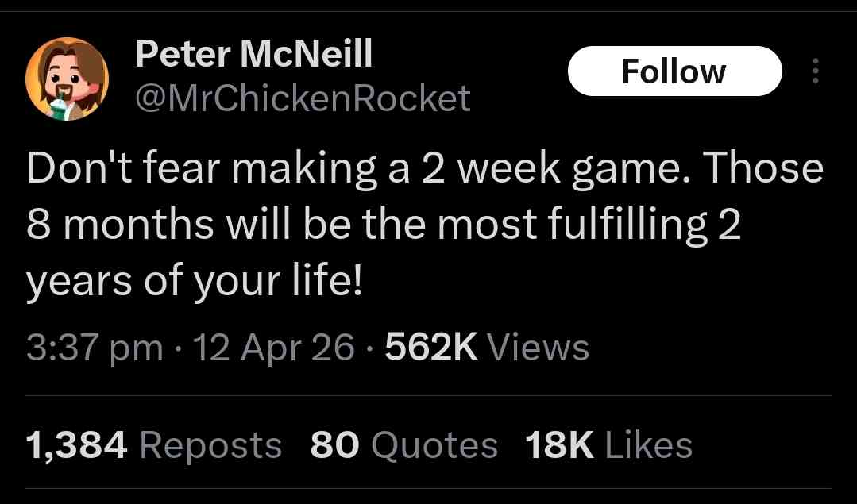This screenshot has width=857, height=504.
Task: Open Peter McNeill's profile avatar
Action: click(67, 79)
